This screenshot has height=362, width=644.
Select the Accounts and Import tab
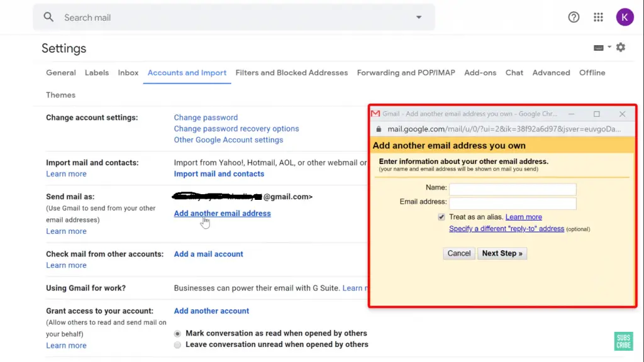[x=187, y=73]
